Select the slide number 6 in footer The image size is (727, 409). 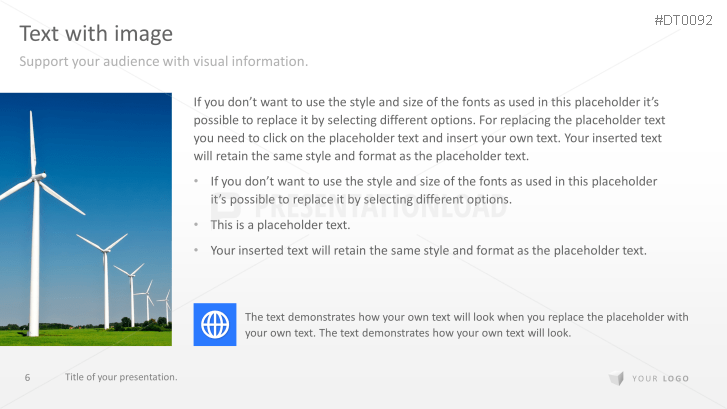pos(27,377)
